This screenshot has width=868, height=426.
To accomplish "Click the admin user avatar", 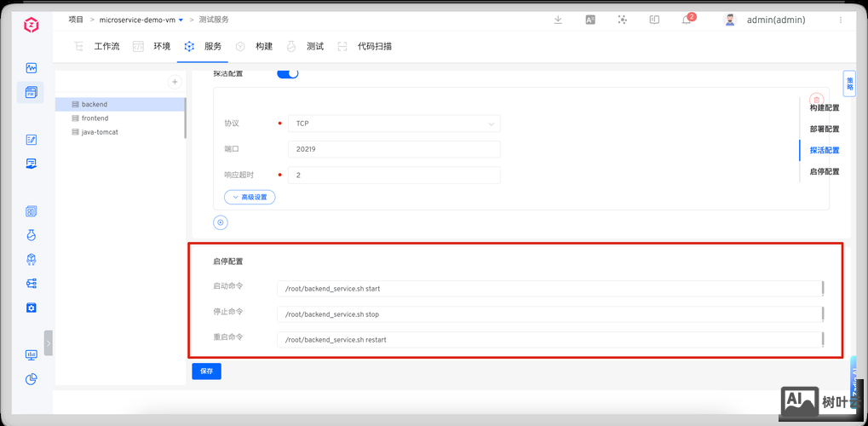I will 730,20.
